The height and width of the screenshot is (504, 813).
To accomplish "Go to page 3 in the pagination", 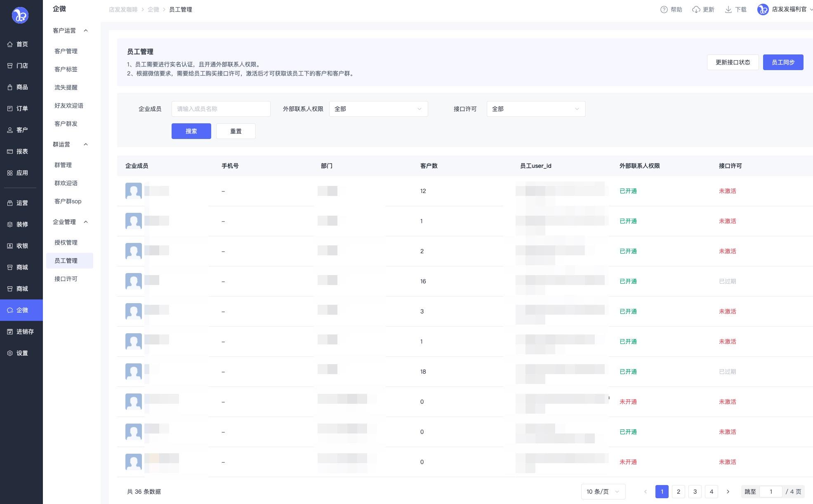I will coord(695,492).
